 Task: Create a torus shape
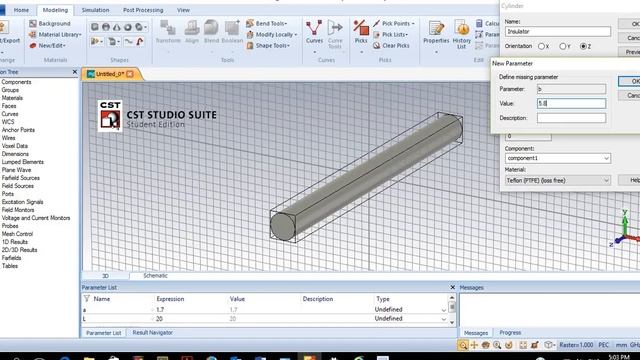(x=128, y=27)
